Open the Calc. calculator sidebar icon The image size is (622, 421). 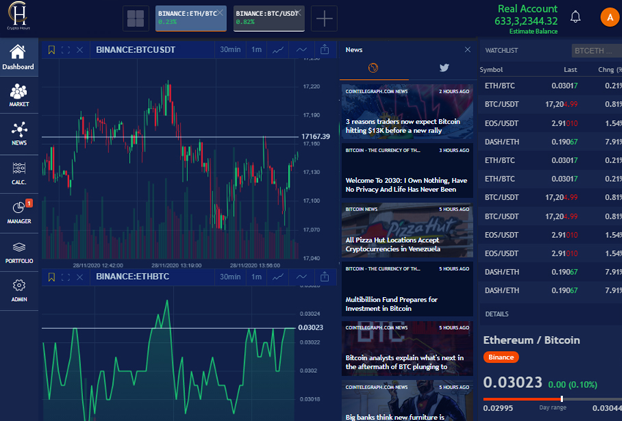(18, 172)
